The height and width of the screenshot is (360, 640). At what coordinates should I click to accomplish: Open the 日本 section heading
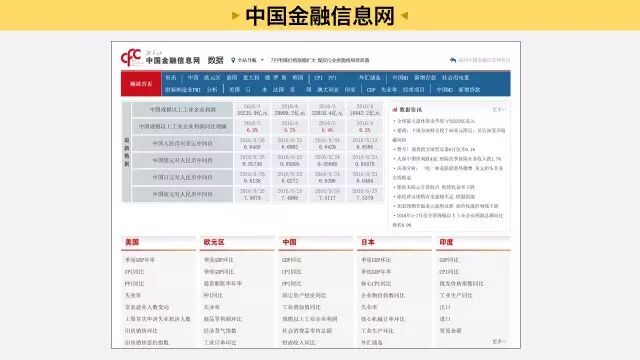coord(368,242)
